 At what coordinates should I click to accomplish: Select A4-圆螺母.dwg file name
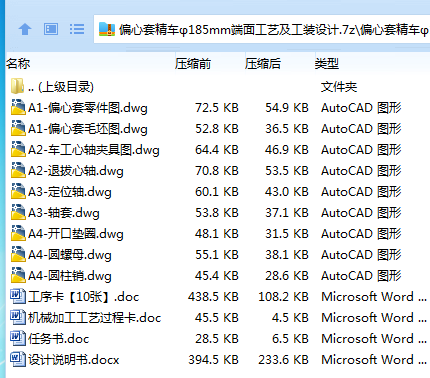(70, 255)
